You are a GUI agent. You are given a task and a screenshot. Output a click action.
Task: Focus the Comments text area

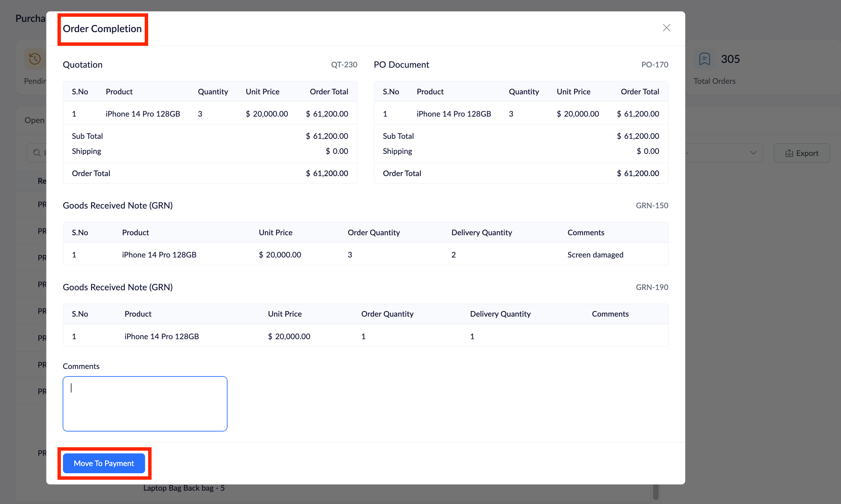145,403
